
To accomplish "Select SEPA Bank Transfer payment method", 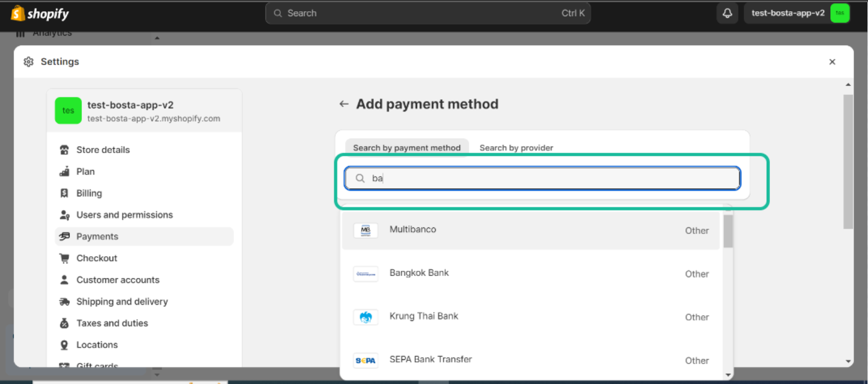I will coord(531,360).
